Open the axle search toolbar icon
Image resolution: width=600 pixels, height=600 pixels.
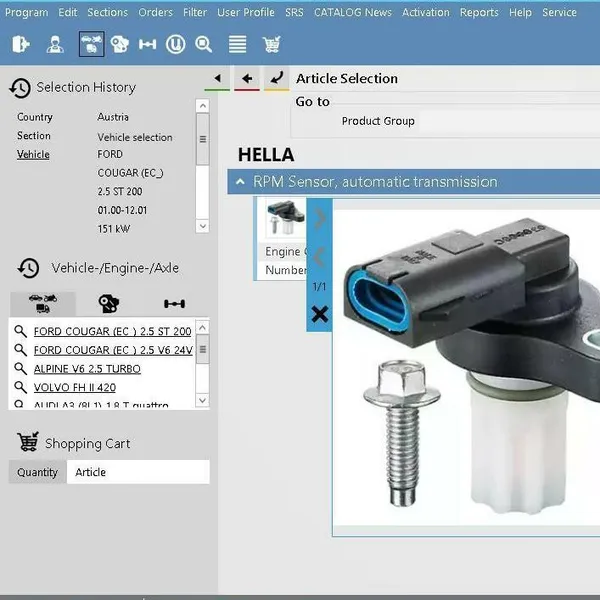click(148, 44)
